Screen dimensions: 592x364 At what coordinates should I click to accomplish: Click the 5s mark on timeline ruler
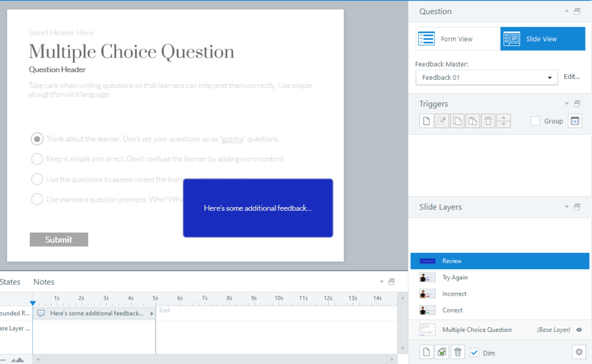pyautogui.click(x=155, y=298)
